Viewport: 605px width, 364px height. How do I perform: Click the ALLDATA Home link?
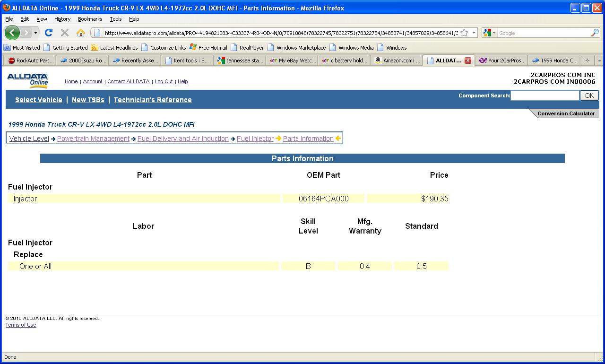pos(71,82)
